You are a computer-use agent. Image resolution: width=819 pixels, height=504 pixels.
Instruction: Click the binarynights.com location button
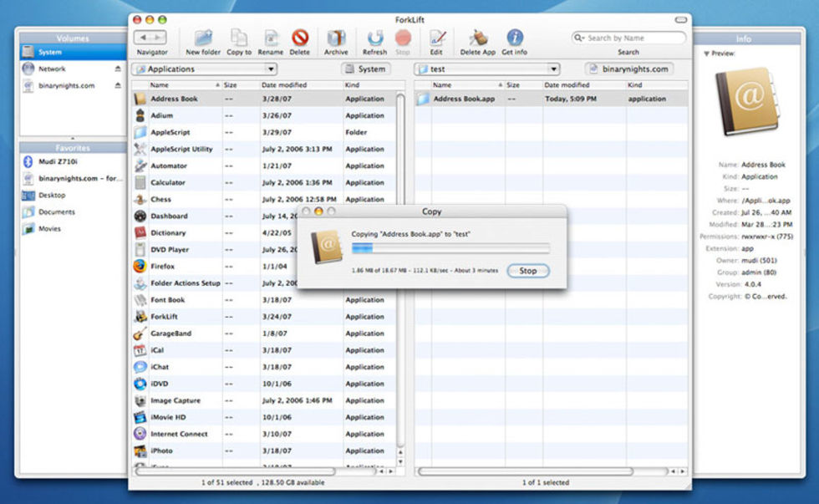[x=628, y=69]
